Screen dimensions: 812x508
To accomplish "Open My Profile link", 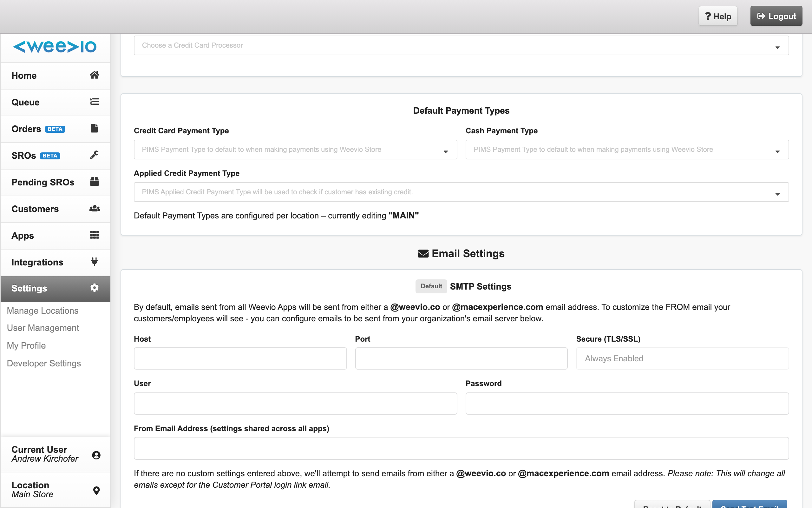I will point(26,345).
